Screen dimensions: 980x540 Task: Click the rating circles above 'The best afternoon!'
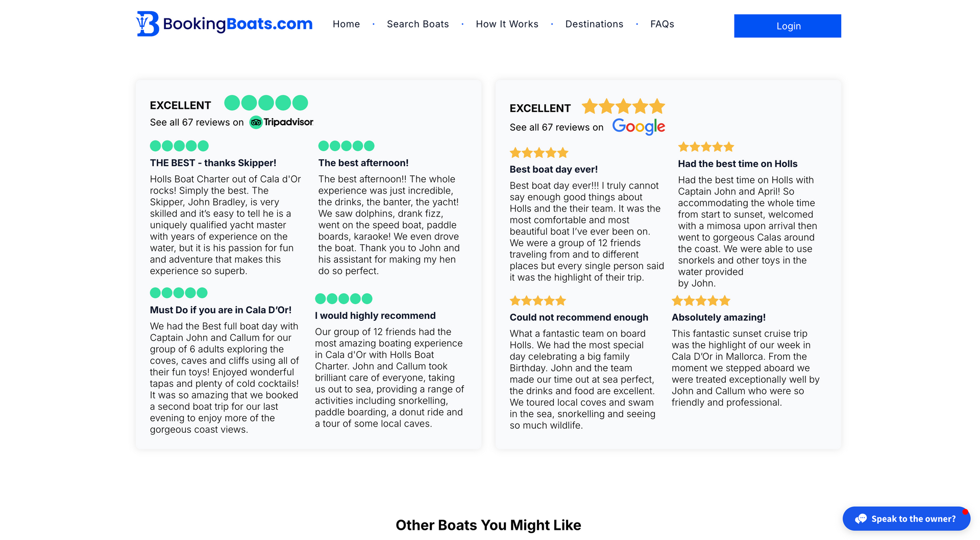click(x=346, y=146)
